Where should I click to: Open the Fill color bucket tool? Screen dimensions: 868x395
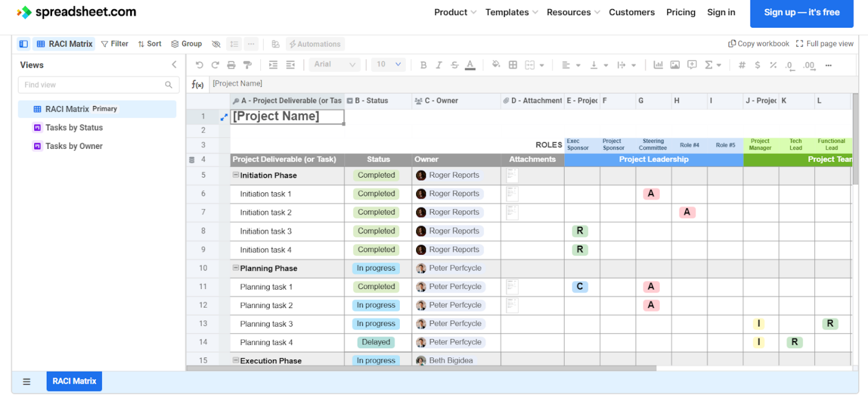pyautogui.click(x=496, y=64)
